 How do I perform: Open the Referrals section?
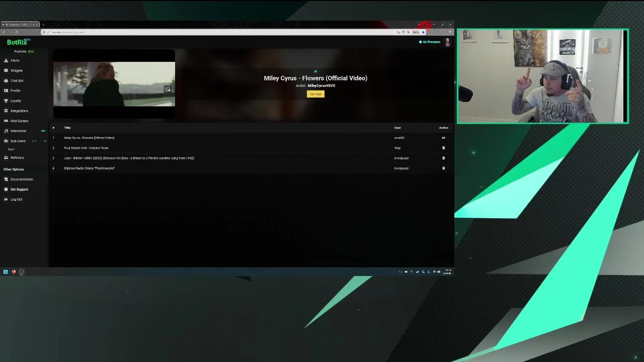(x=17, y=157)
